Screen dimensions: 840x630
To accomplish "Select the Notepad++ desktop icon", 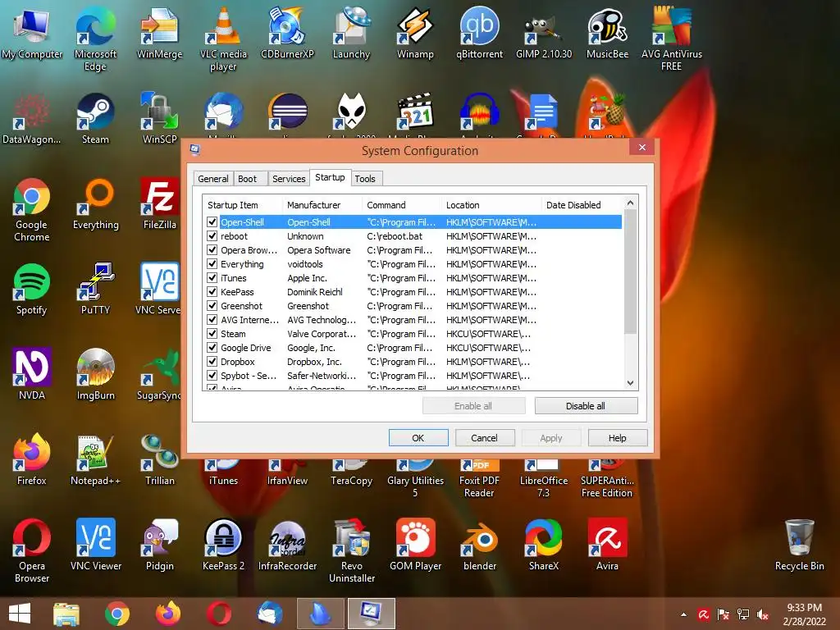I will 95,459.
